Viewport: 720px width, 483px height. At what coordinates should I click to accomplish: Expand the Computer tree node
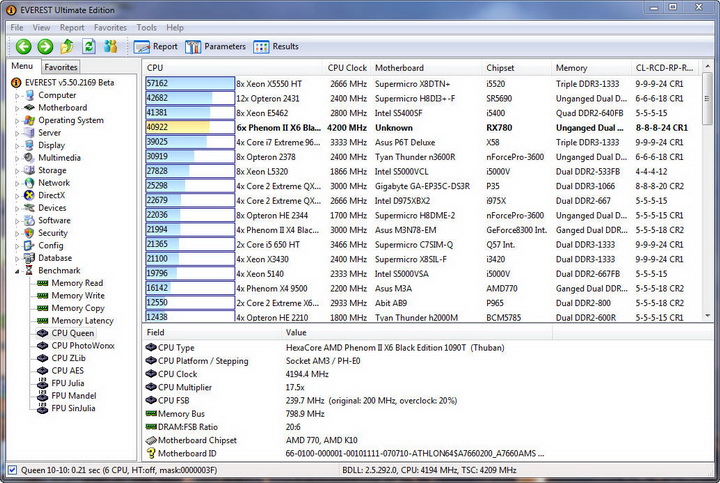tap(17, 96)
